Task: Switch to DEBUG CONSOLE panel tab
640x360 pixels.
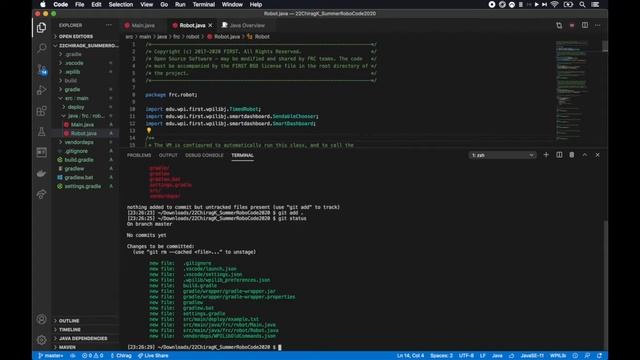Action: click(204, 155)
